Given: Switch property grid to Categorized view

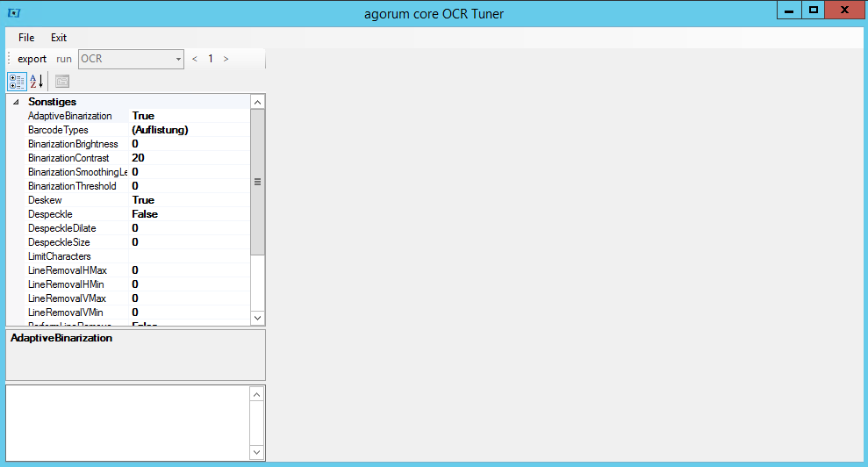Looking at the screenshot, I should tap(17, 82).
